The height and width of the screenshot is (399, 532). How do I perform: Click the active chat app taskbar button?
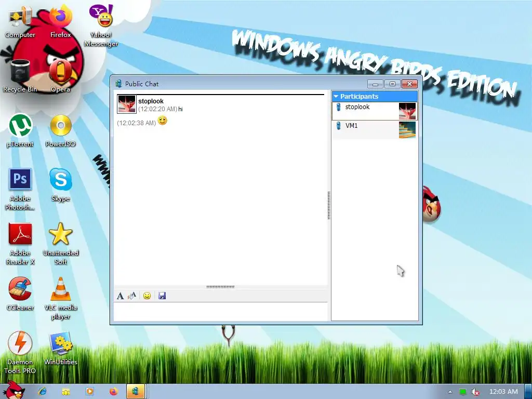click(136, 391)
